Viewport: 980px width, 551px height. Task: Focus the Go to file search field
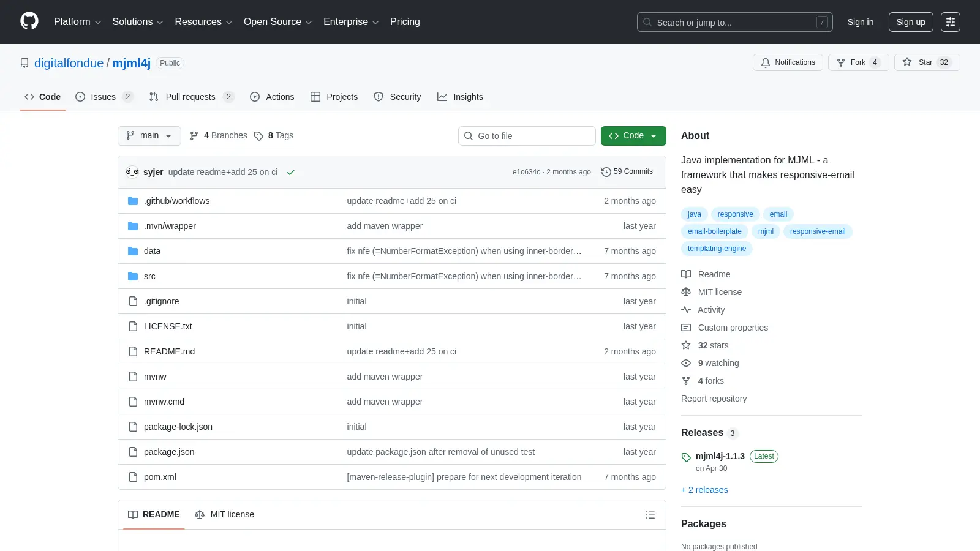click(527, 136)
